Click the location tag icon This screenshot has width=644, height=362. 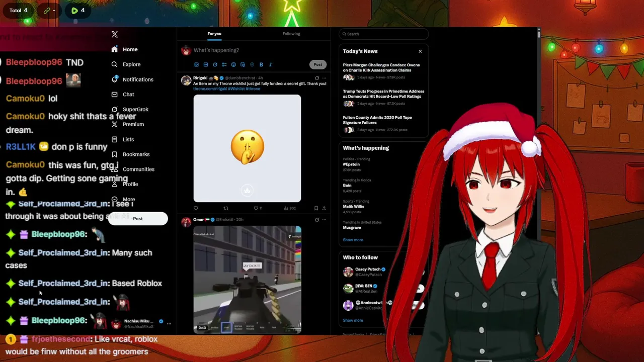point(252,64)
